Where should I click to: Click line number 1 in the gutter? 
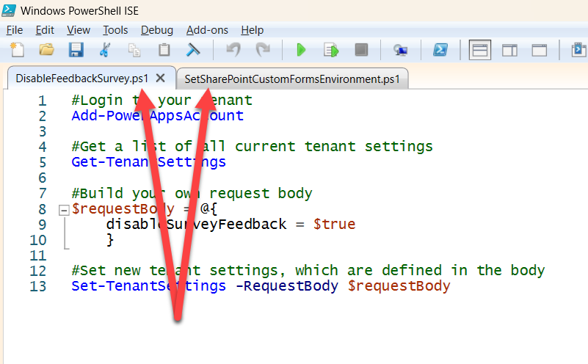click(42, 101)
